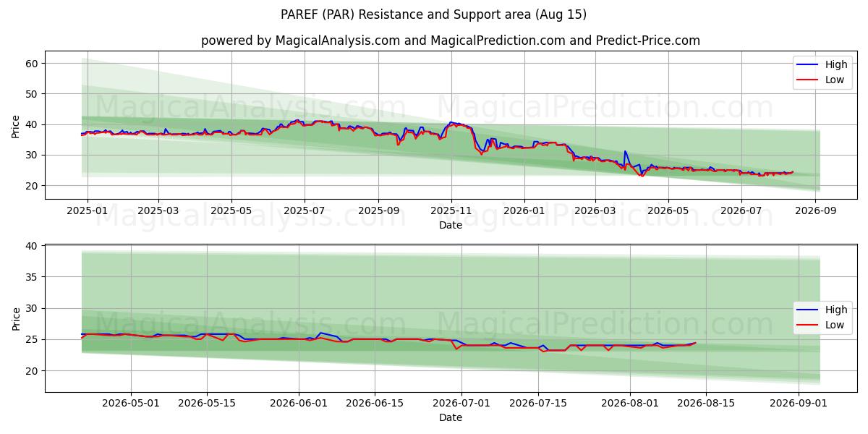The height and width of the screenshot is (434, 868).
Task: Click the 'Date' axis label of the lower chart
Action: [x=451, y=418]
